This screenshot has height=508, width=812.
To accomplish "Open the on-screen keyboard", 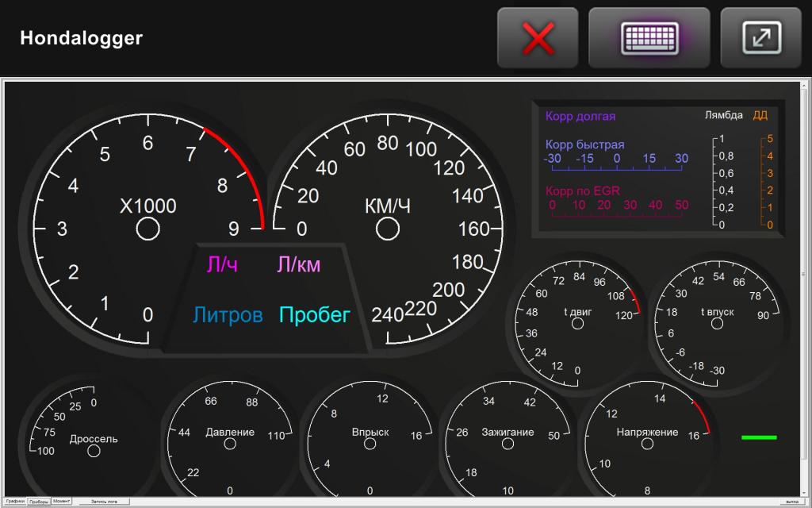I will pos(649,37).
